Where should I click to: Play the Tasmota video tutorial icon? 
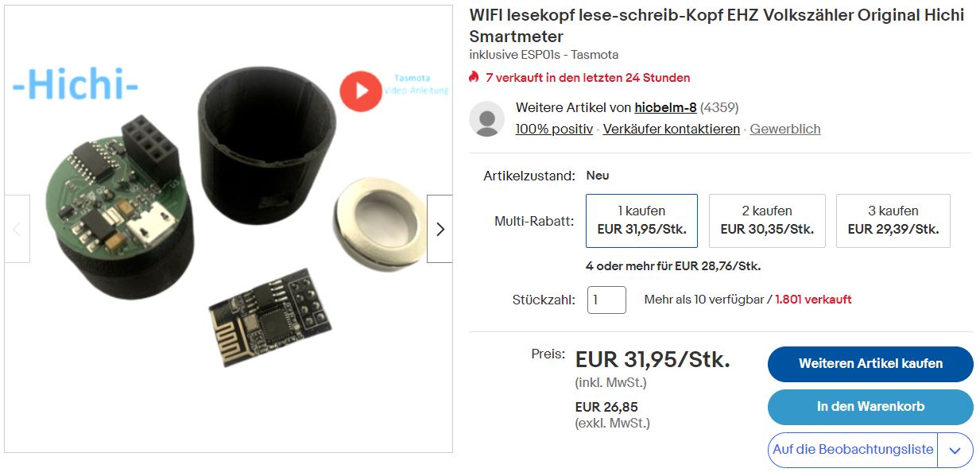[361, 91]
